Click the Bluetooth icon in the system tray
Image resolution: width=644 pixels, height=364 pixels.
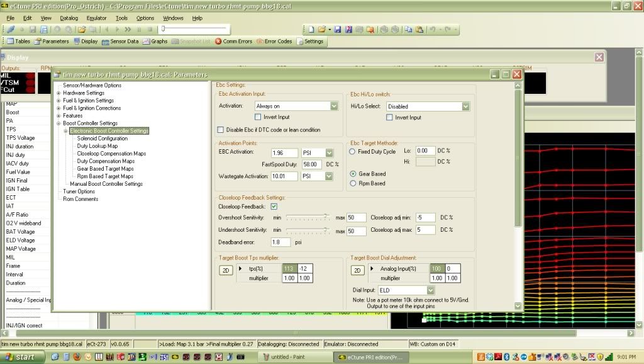pyautogui.click(x=508, y=356)
